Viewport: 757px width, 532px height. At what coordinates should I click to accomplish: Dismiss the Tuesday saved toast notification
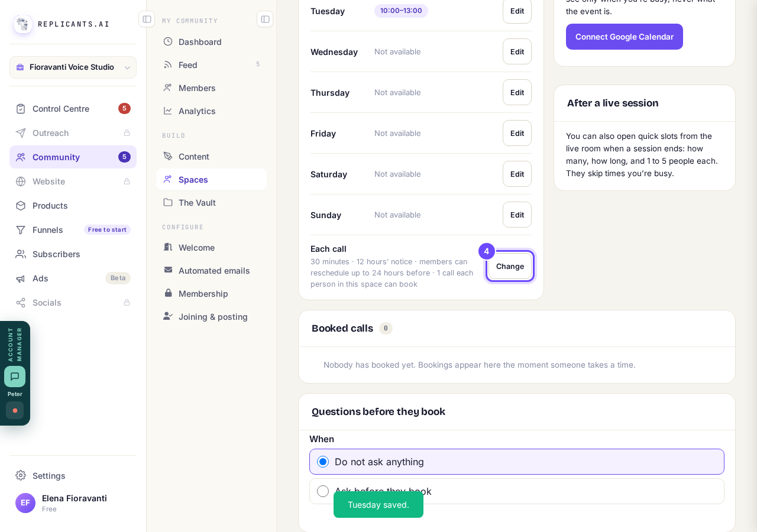click(x=378, y=505)
